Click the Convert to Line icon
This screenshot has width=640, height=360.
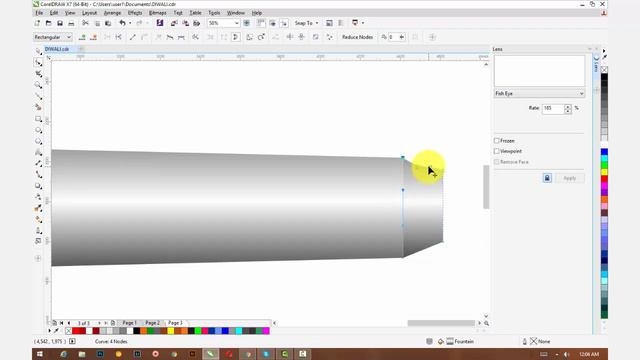[x=133, y=37]
